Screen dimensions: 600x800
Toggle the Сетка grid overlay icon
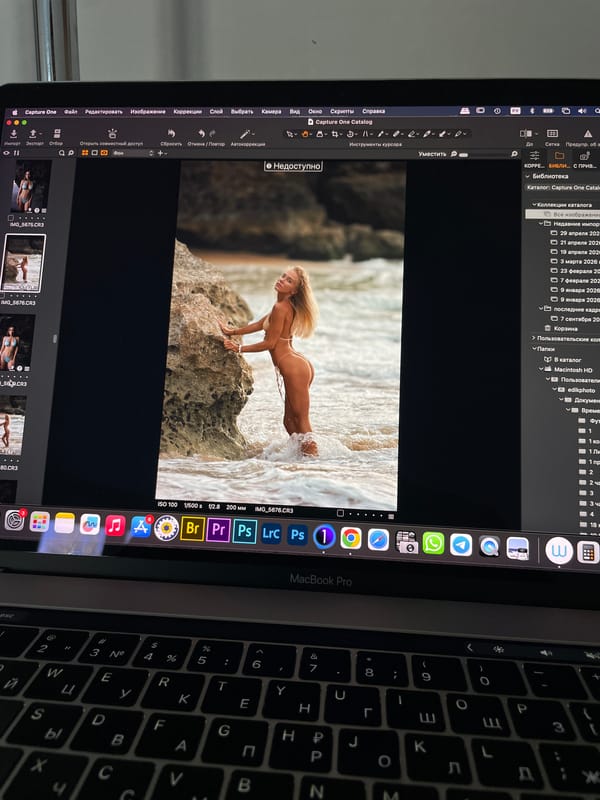click(x=552, y=133)
